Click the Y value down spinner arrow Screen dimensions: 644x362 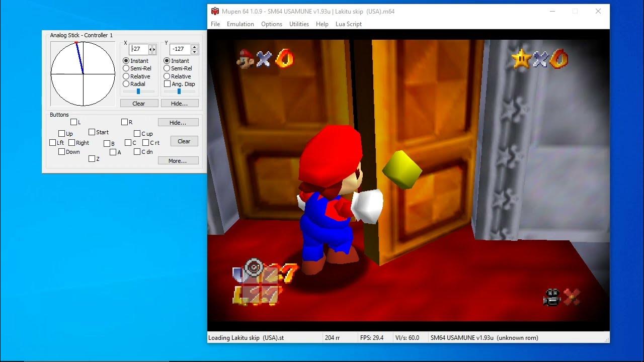[195, 52]
